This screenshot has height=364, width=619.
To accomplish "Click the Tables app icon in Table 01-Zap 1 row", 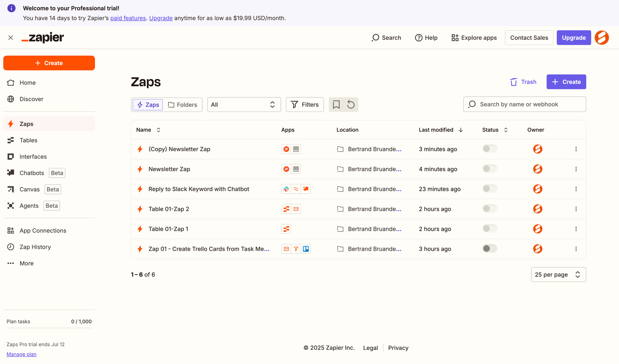I will 286,229.
